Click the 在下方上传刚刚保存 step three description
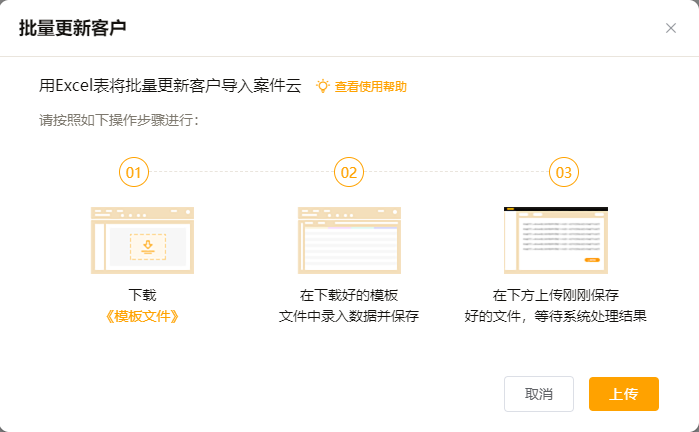Viewport: 699px width, 432px height. pos(556,296)
